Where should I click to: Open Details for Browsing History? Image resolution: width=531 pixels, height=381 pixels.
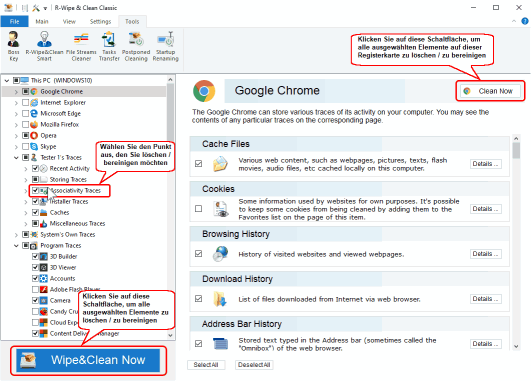(x=486, y=254)
